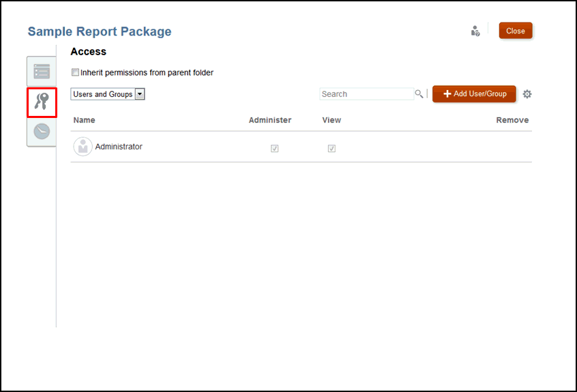Select the Access tab keys icon
Screen dimensions: 577x392
(42, 102)
